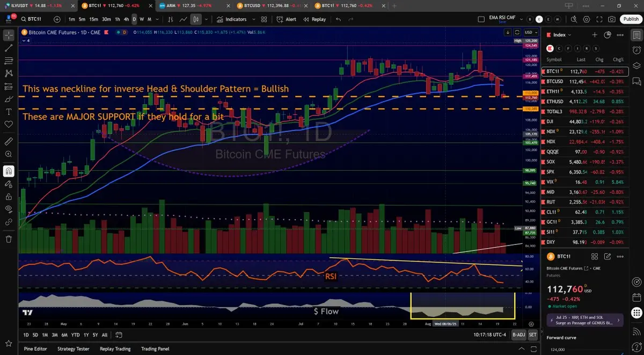Screen dimensions: 644x355
Task: Select candlestick chart type icon
Action: pyautogui.click(x=196, y=19)
